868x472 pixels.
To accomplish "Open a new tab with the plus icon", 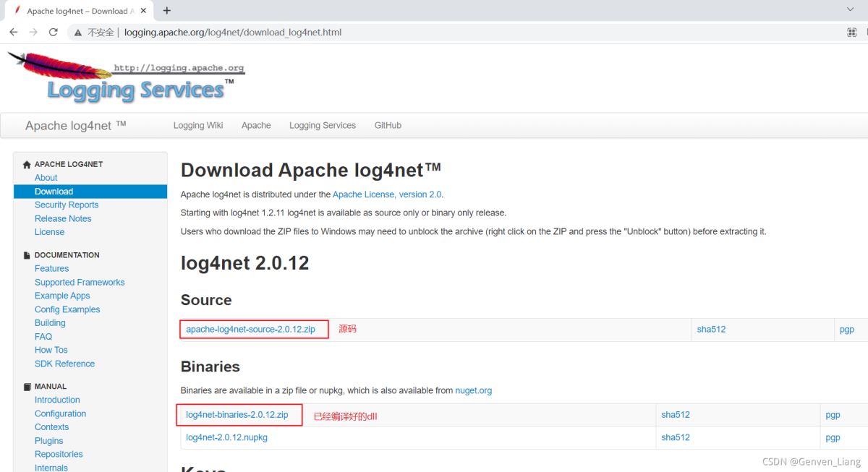I will pyautogui.click(x=167, y=11).
